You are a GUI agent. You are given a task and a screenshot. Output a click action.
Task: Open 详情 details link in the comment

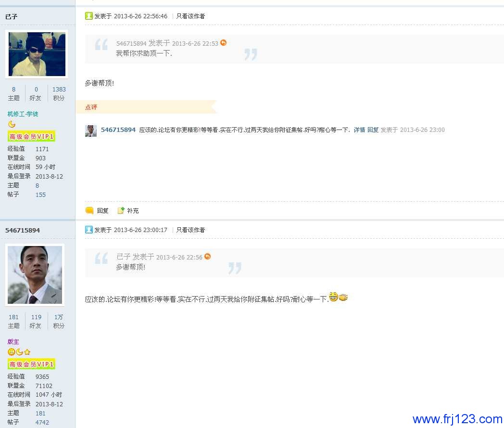359,130
